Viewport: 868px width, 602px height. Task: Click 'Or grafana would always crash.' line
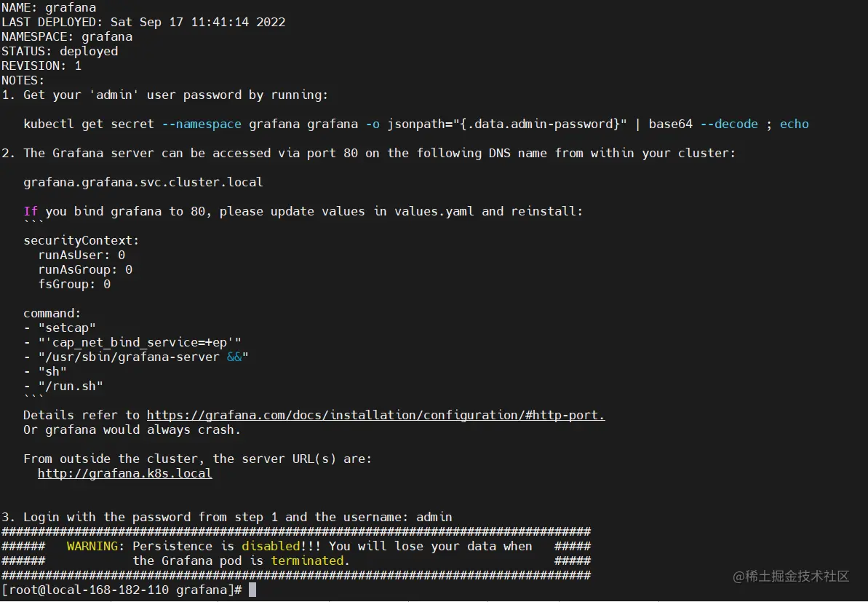click(x=132, y=429)
